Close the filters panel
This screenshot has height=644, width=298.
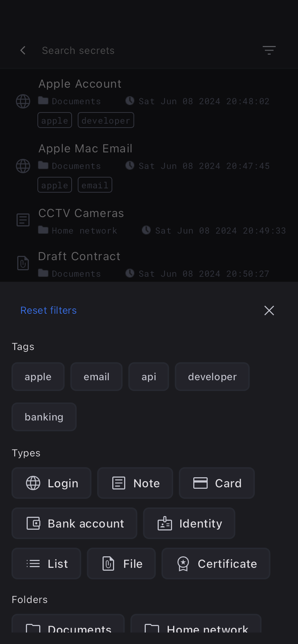click(269, 310)
